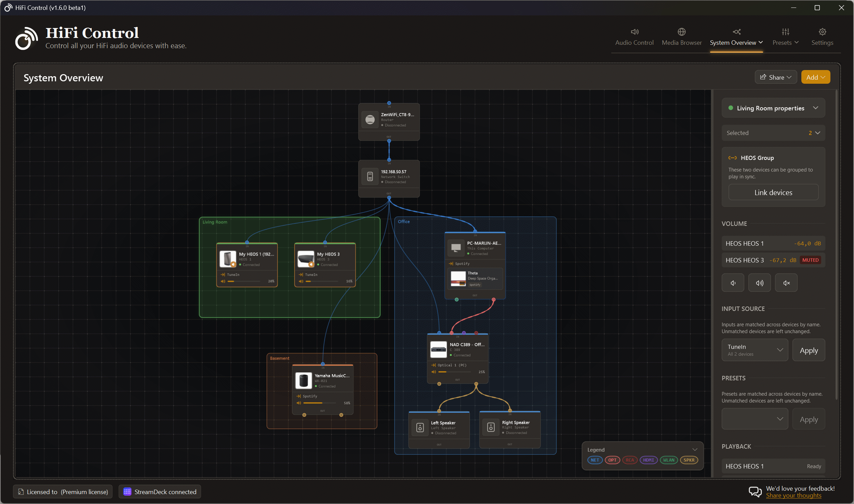The height and width of the screenshot is (504, 854).
Task: Apply the TuneIn input source
Action: 809,350
